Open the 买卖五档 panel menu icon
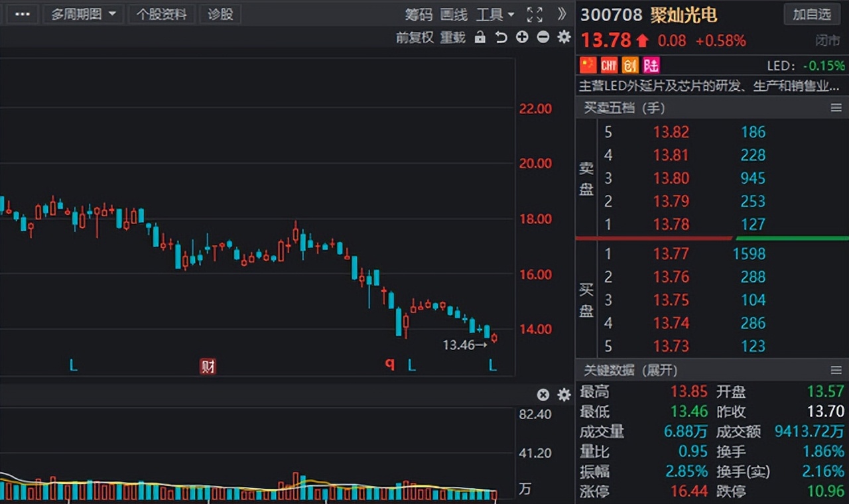The height and width of the screenshot is (504, 849). click(836, 107)
